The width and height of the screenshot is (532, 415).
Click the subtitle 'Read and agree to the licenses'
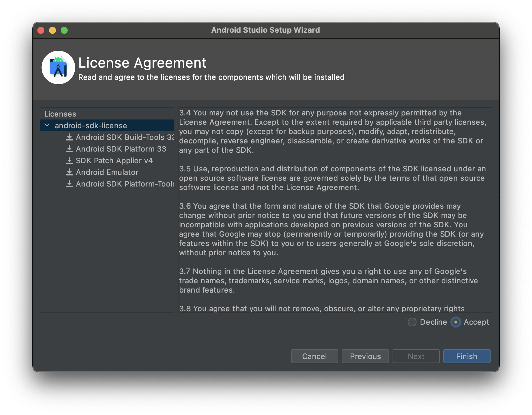click(x=211, y=77)
